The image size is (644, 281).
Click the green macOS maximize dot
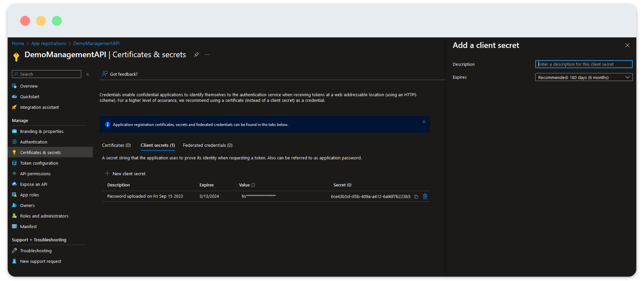[57, 21]
